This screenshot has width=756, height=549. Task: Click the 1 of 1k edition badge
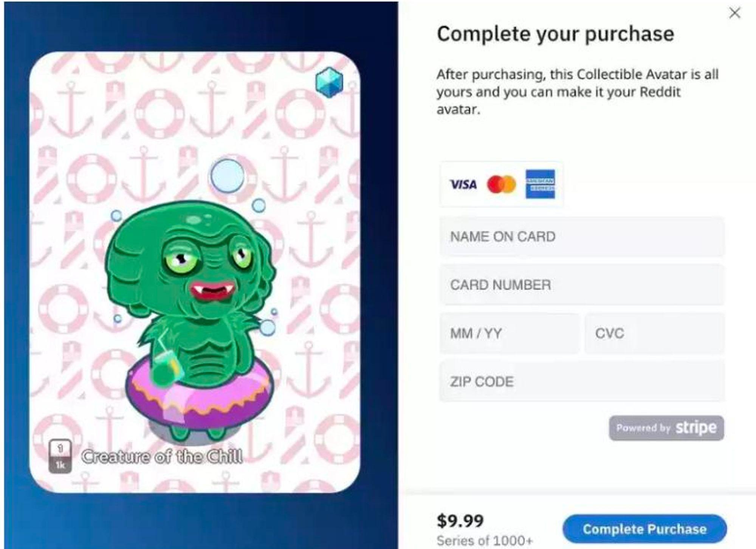coord(60,456)
